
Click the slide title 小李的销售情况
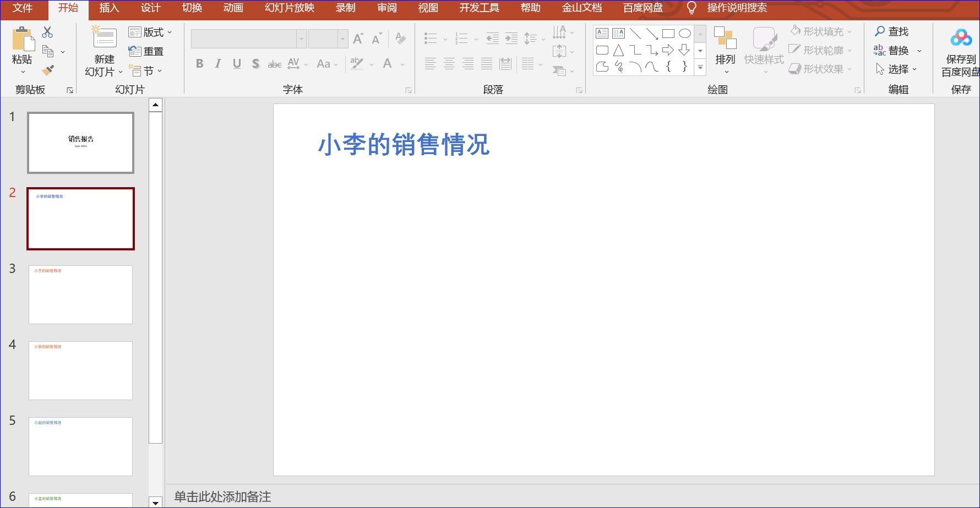tap(404, 145)
